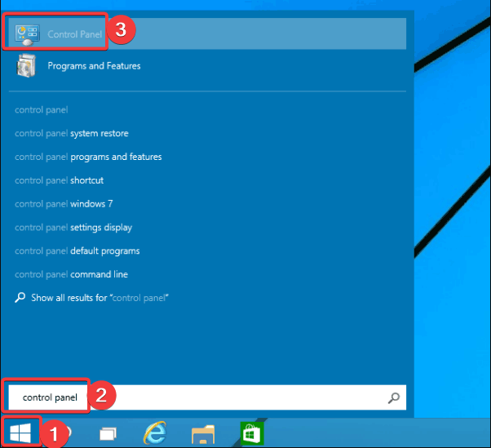Select 'control panel default programs' suggestion

[77, 251]
